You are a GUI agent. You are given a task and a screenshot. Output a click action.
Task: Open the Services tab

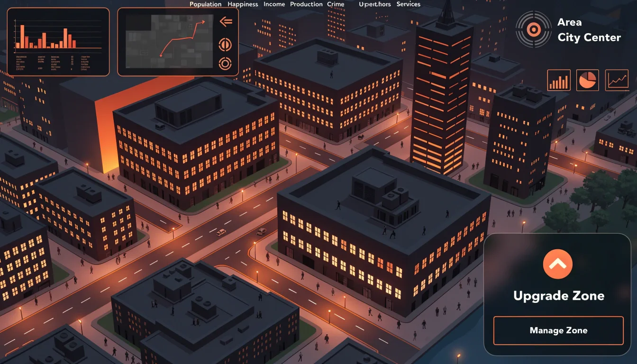coord(409,4)
